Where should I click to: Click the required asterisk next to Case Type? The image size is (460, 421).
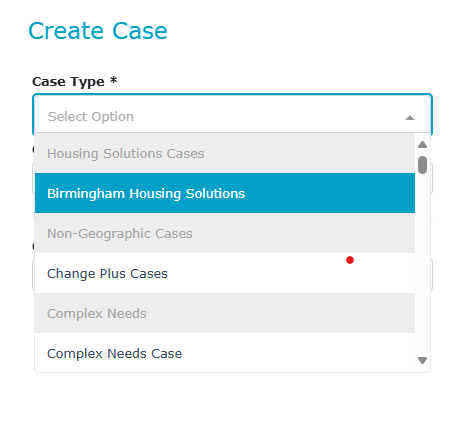click(114, 80)
